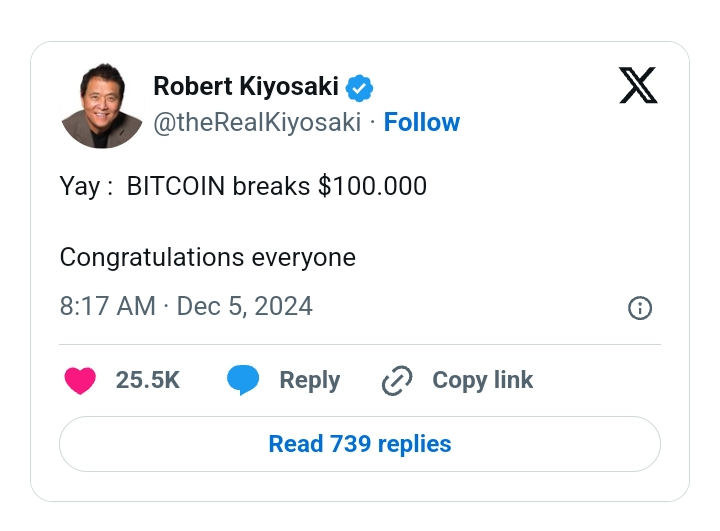The height and width of the screenshot is (531, 720).
Task: Click the blue verified badge beside the name
Action: click(x=360, y=87)
